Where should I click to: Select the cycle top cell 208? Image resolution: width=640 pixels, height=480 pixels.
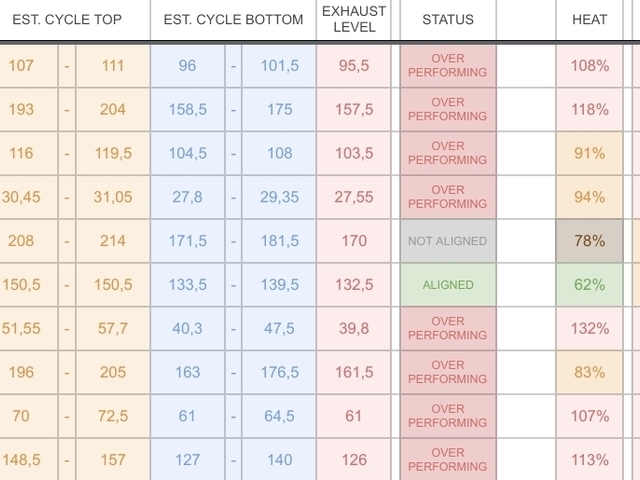20,241
